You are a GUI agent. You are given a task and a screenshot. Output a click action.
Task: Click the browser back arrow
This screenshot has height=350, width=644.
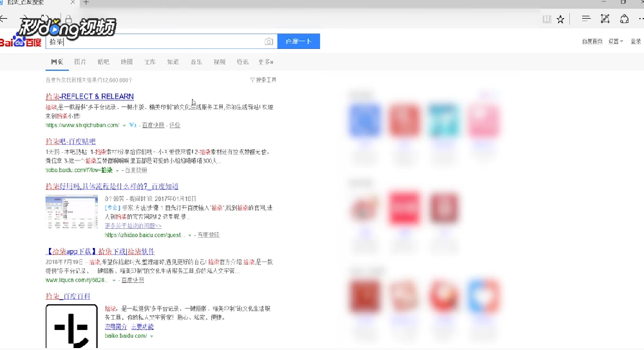pos(3,19)
